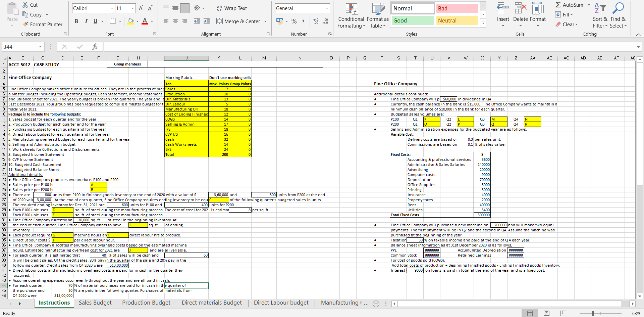Decrease the indent
This screenshot has width=644, height=317.
coord(197,21)
